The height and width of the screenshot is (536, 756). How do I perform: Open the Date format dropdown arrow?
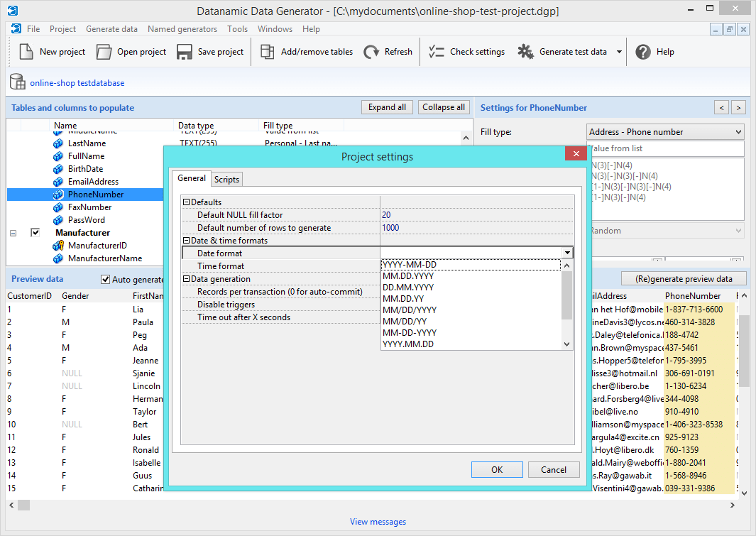pos(567,253)
